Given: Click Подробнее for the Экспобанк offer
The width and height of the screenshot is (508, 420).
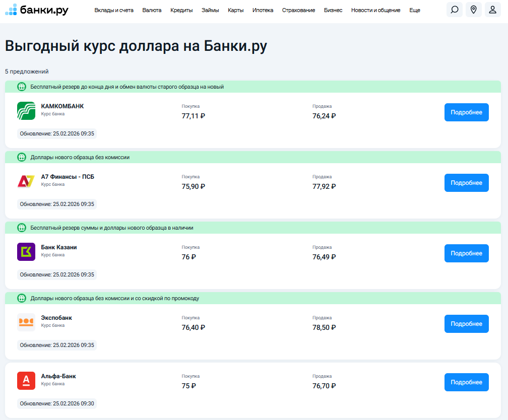Looking at the screenshot, I should 466,323.
